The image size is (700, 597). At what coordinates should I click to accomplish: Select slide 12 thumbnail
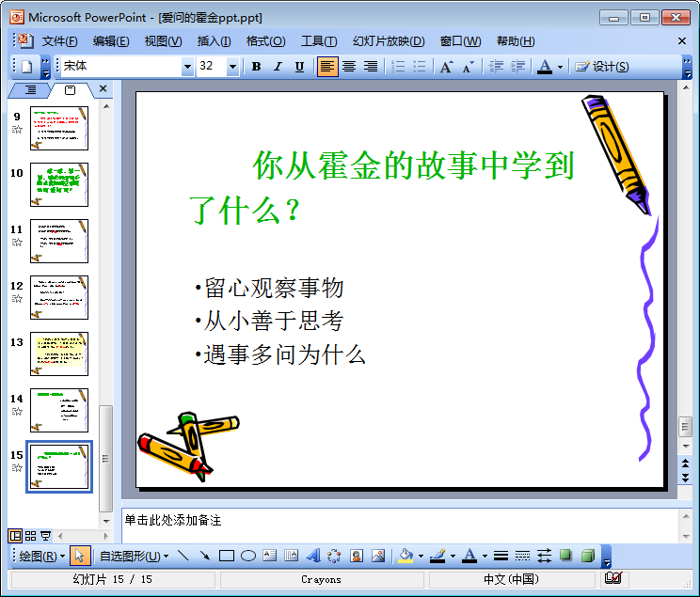[59, 297]
